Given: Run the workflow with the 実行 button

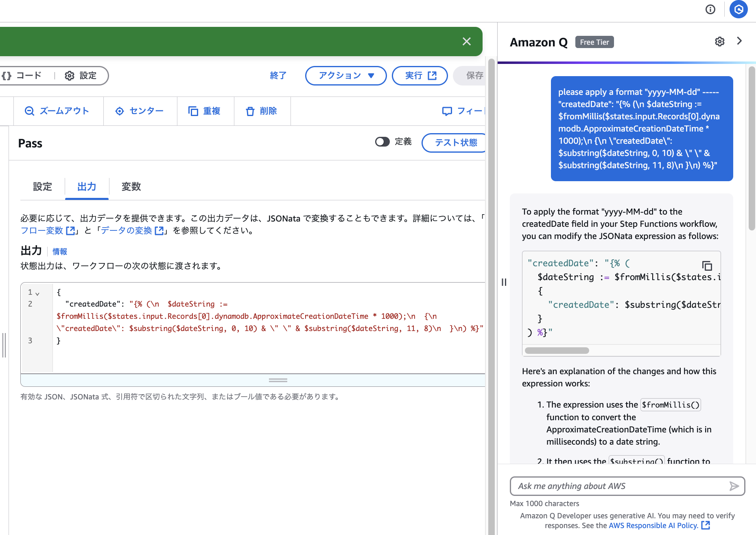Looking at the screenshot, I should point(420,75).
